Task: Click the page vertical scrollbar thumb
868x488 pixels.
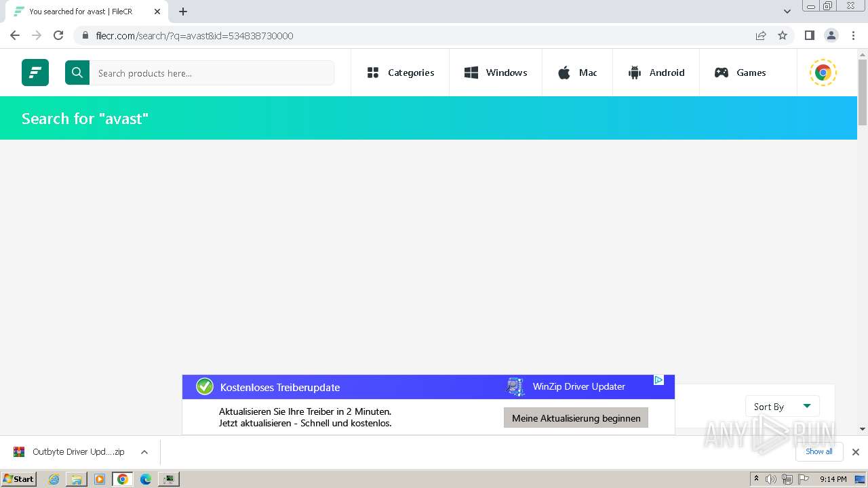Action: [863, 92]
